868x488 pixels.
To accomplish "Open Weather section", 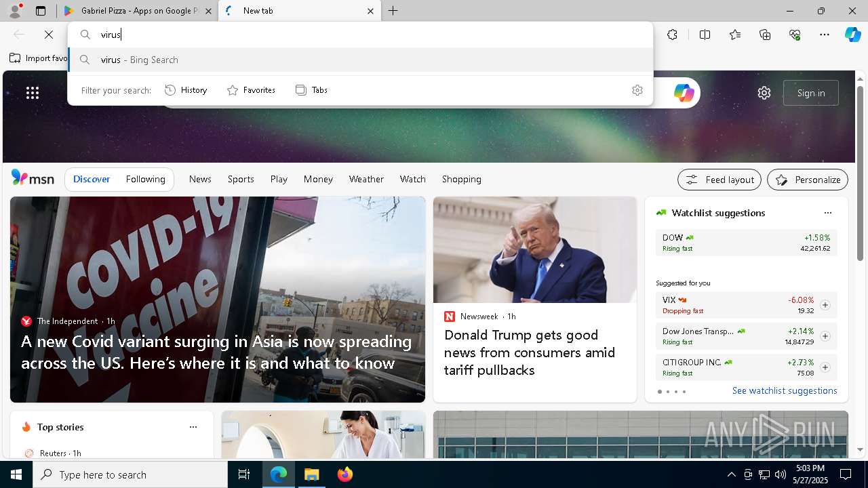I will (x=366, y=179).
